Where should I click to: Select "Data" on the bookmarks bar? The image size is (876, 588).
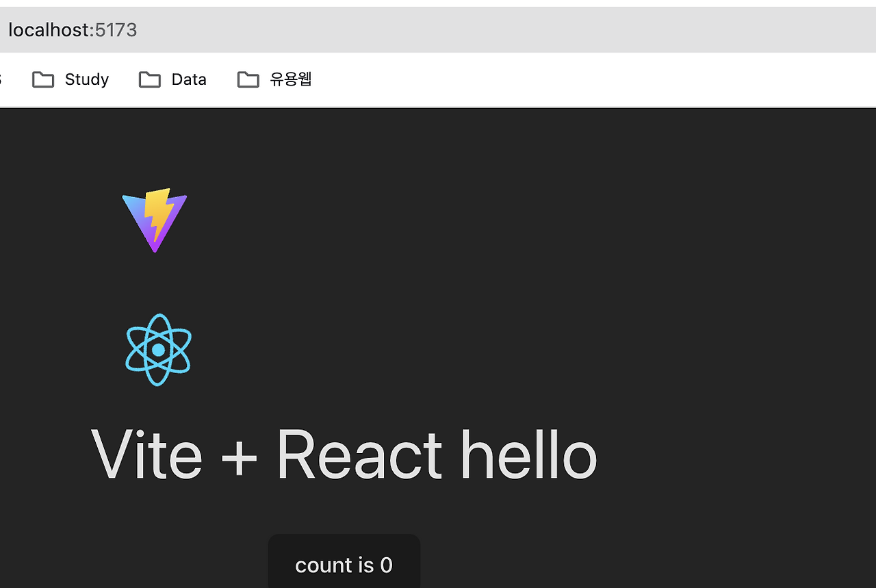(x=188, y=79)
